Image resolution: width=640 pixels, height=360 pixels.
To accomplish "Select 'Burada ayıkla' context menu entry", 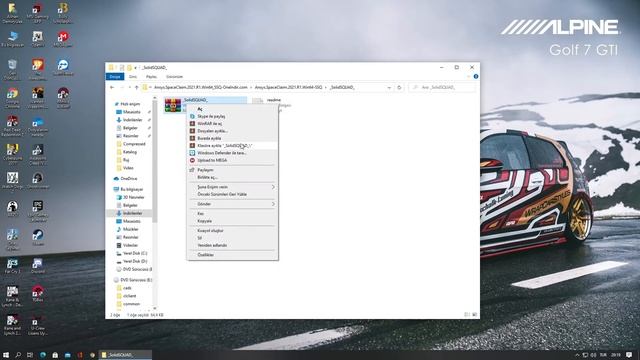I will click(233, 138).
